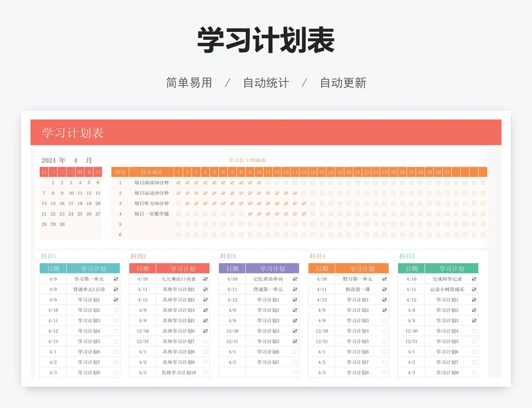Toggle the 默写第一单元 checkbox in 科目4
This screenshot has width=532, height=408.
click(x=384, y=279)
